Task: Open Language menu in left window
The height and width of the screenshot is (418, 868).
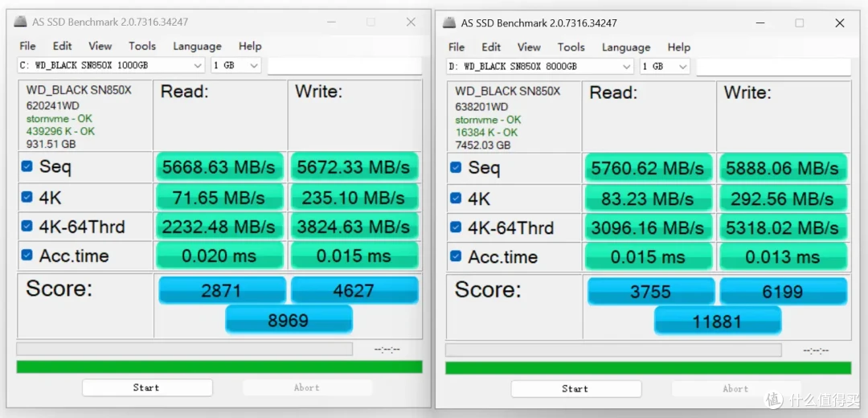Action: pos(197,46)
